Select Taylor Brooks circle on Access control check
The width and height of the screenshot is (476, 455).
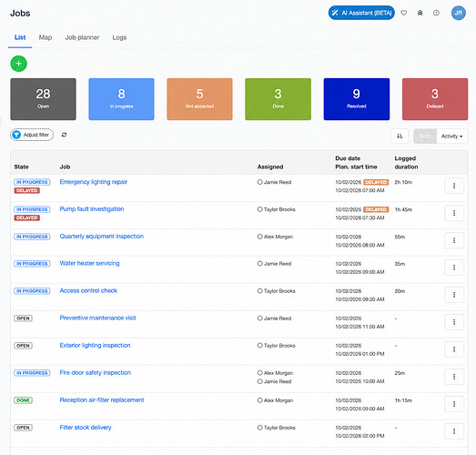260,291
